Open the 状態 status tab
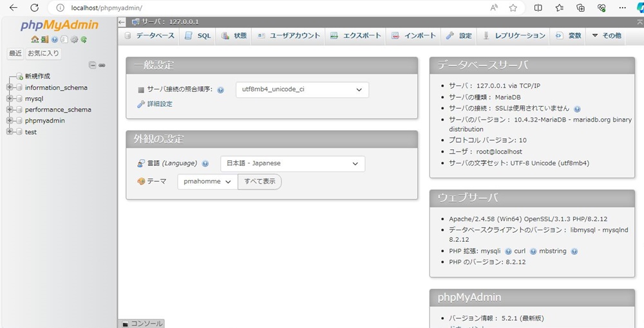 234,35
